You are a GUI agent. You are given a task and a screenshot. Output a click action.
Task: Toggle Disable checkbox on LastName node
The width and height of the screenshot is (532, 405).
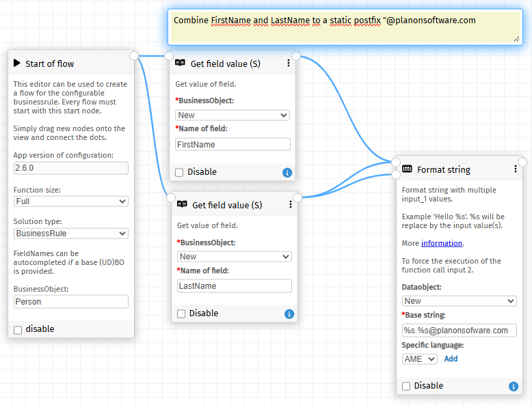(x=181, y=314)
